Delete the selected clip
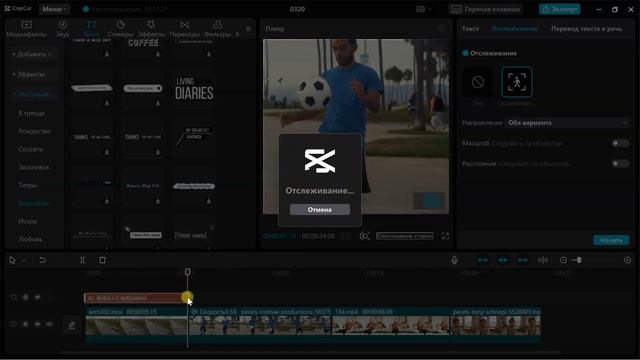640x360 pixels. [x=102, y=260]
